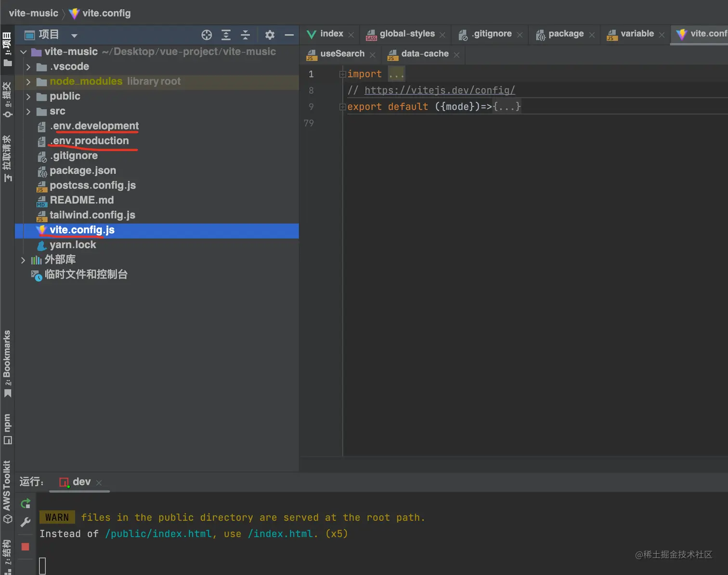Image resolution: width=728 pixels, height=575 pixels.
Task: Unfold the export default block on line 9
Action: click(x=342, y=107)
